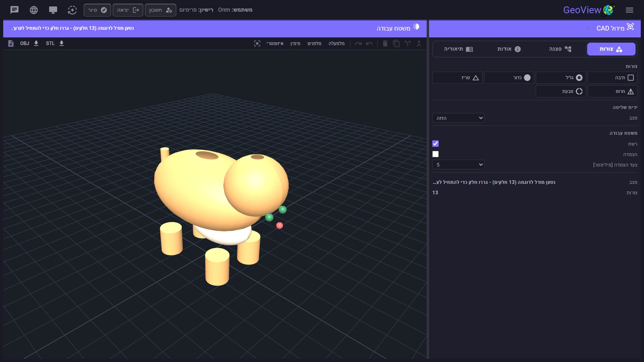Switch to איזומטרי isometric view
Screen dimensions: 644x362
(x=275, y=43)
